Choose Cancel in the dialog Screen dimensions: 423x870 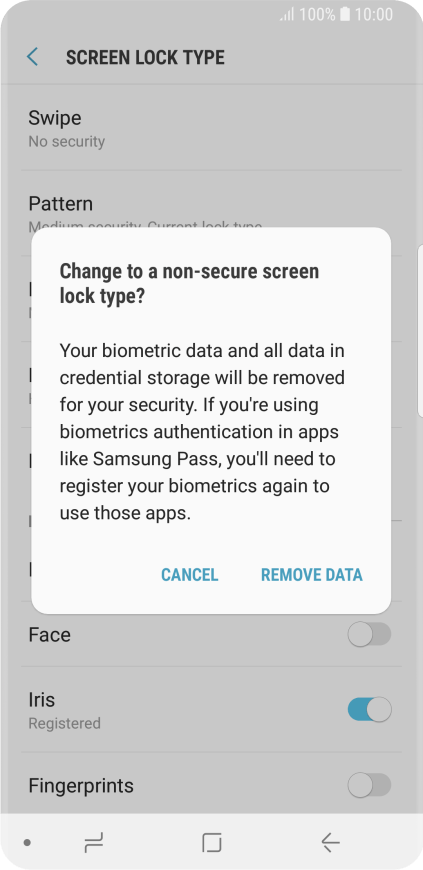(189, 574)
